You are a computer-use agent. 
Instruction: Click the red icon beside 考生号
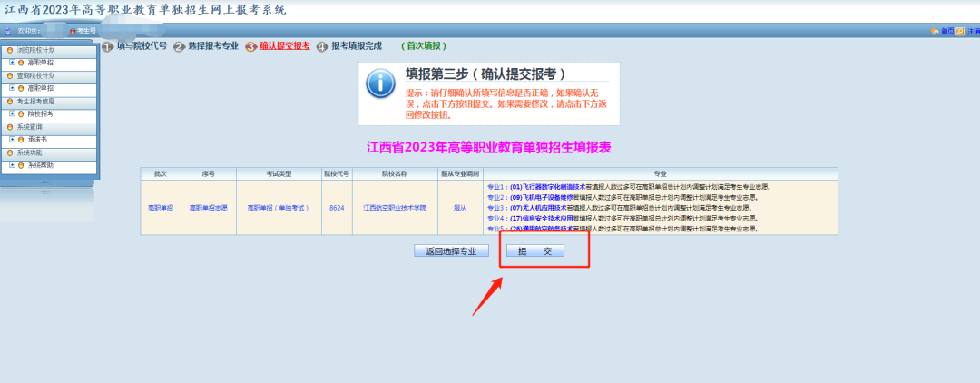click(x=73, y=31)
